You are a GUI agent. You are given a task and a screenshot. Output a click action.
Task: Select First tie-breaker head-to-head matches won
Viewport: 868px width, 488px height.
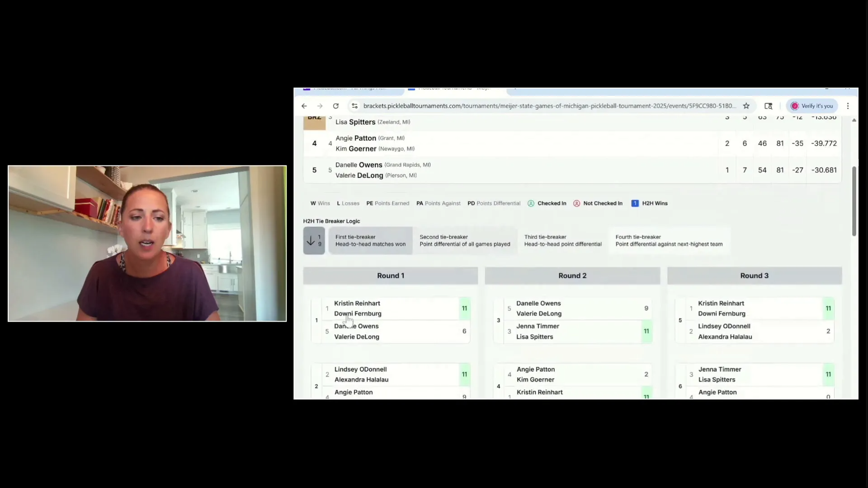370,240
